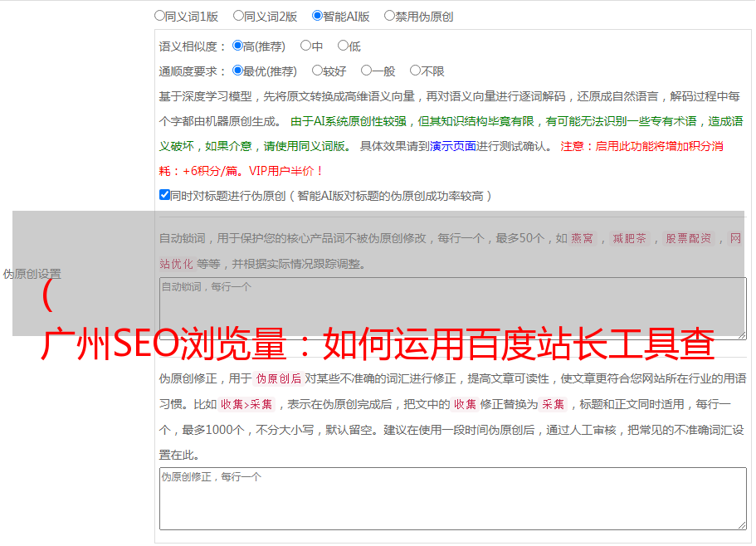Viewport: 756px width, 546px height.
Task: Set 语义相似度 to 低
Action: click(343, 46)
